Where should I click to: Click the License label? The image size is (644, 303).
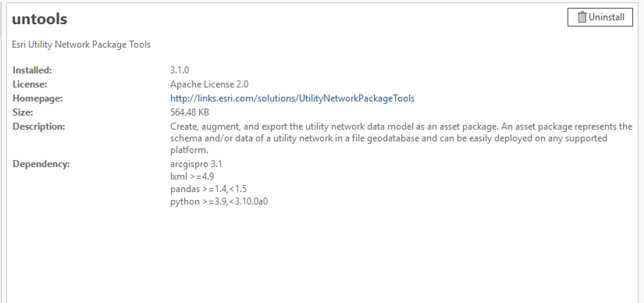(x=29, y=84)
